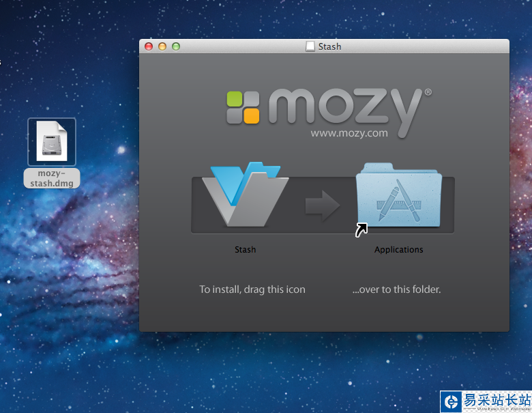Click the "mozy-stash.dmg" file name label

pyautogui.click(x=52, y=178)
